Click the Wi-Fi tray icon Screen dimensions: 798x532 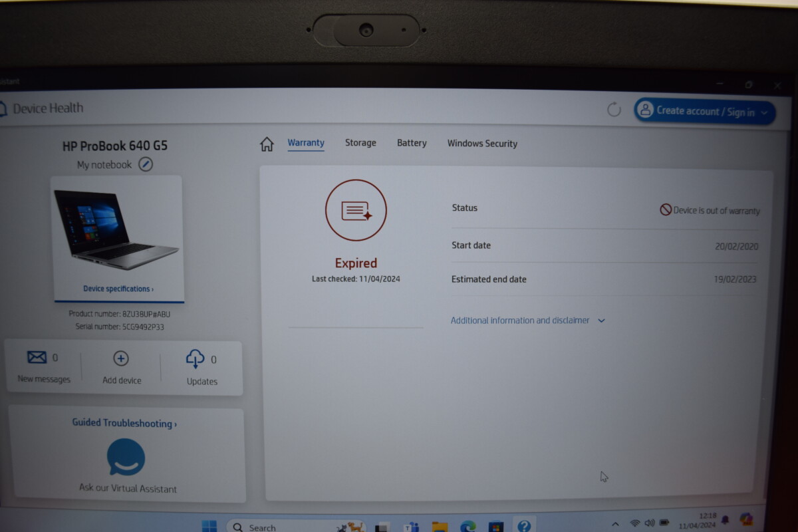(635, 523)
